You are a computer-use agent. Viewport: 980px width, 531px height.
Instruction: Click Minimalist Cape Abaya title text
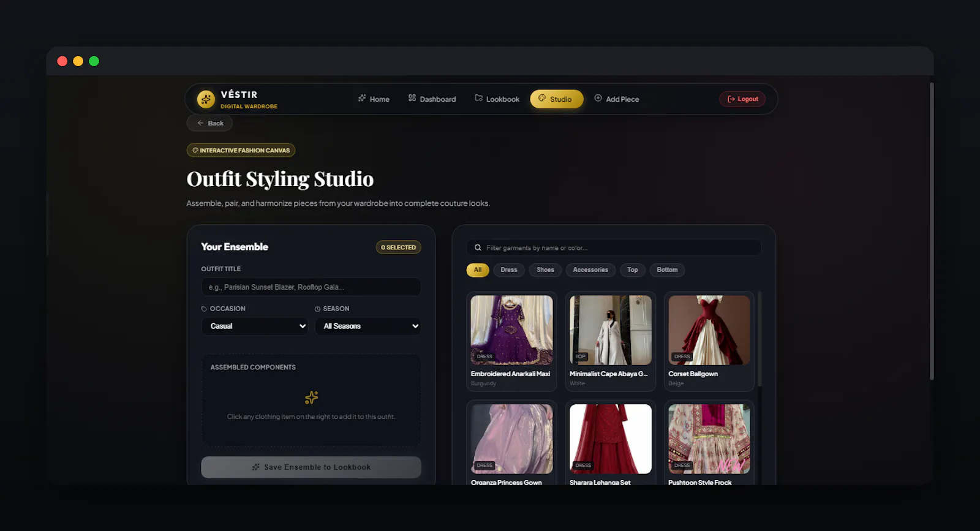pos(608,374)
